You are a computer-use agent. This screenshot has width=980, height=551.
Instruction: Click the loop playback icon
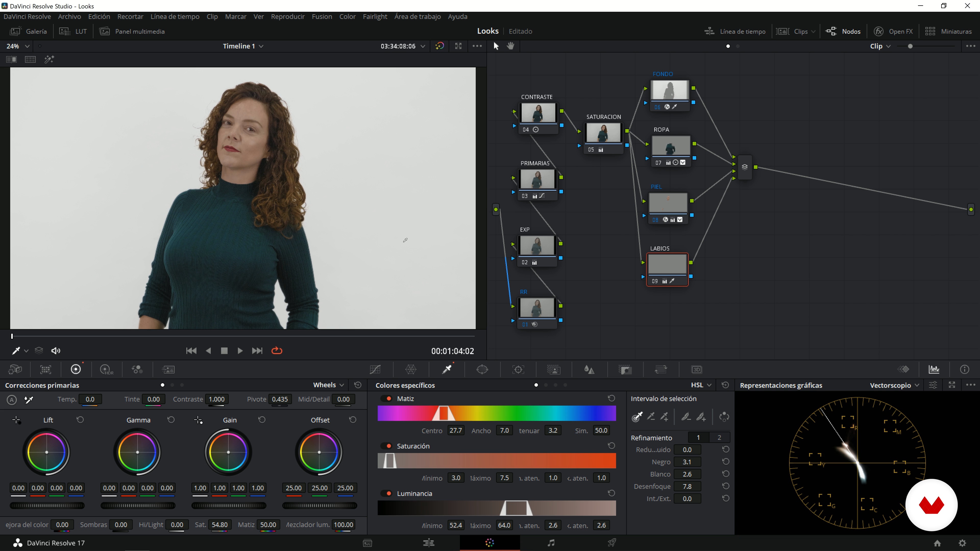[277, 350]
